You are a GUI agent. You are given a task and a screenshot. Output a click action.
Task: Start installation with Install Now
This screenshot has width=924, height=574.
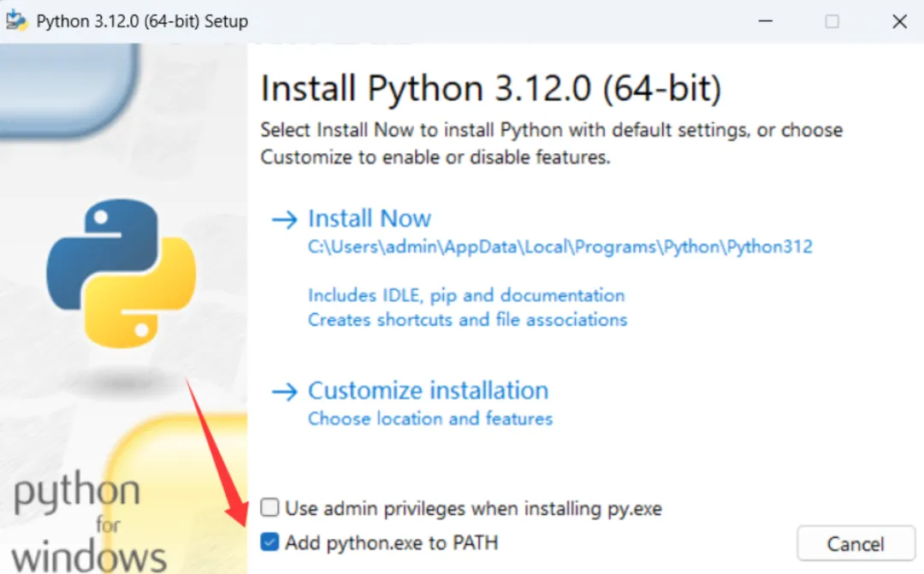click(370, 219)
